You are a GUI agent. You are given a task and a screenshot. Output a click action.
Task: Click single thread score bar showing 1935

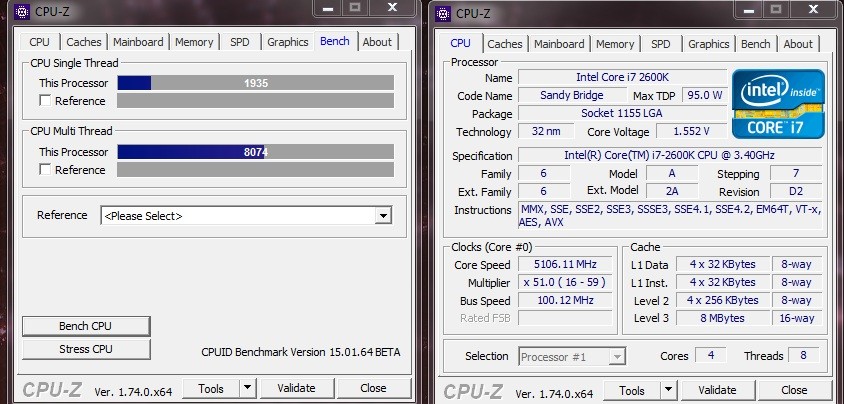pyautogui.click(x=256, y=83)
